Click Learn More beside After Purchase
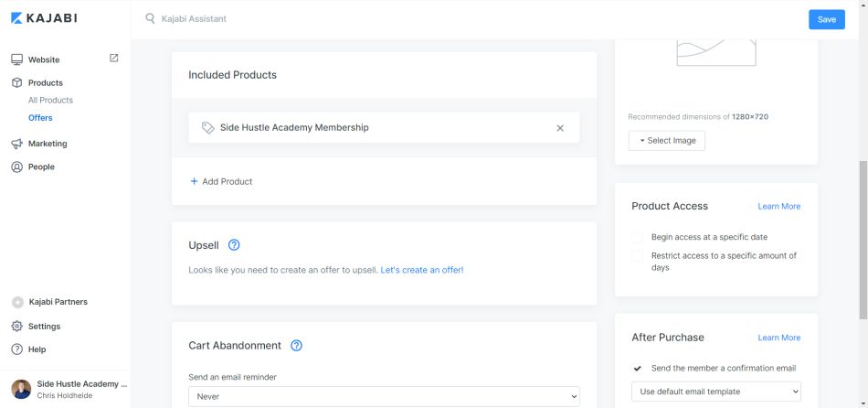 (778, 338)
